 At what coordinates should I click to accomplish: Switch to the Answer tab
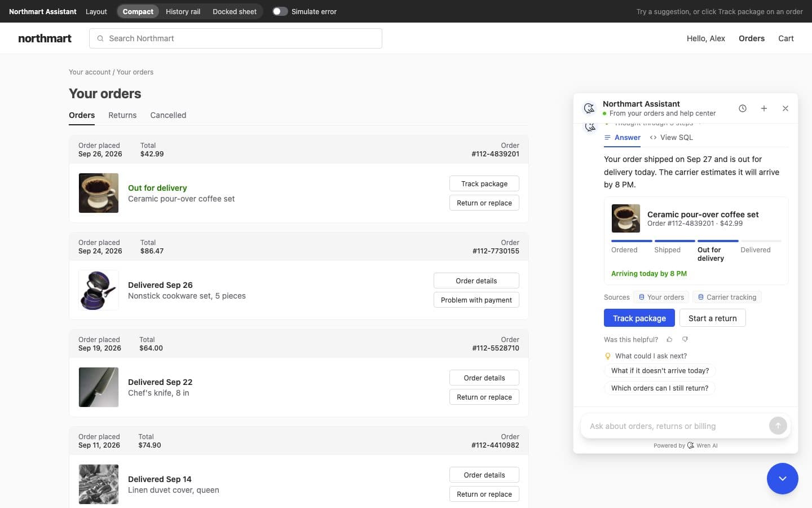[x=623, y=137]
